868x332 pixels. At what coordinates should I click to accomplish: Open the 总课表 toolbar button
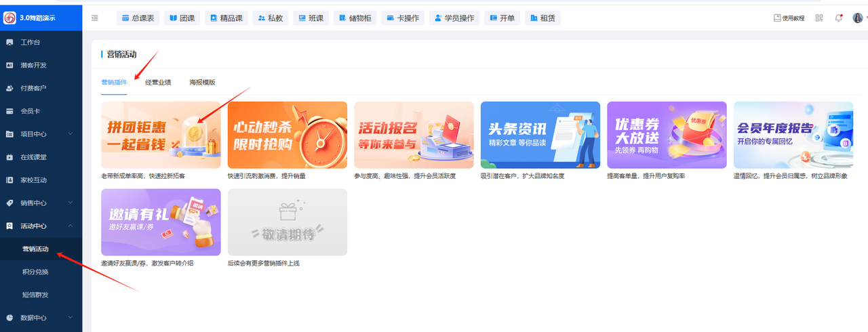point(138,18)
